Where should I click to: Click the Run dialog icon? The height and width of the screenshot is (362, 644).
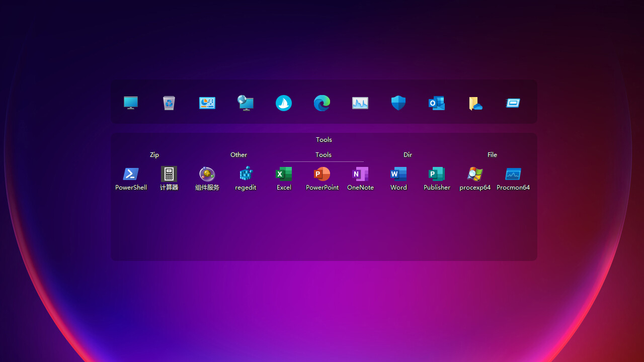(x=513, y=103)
